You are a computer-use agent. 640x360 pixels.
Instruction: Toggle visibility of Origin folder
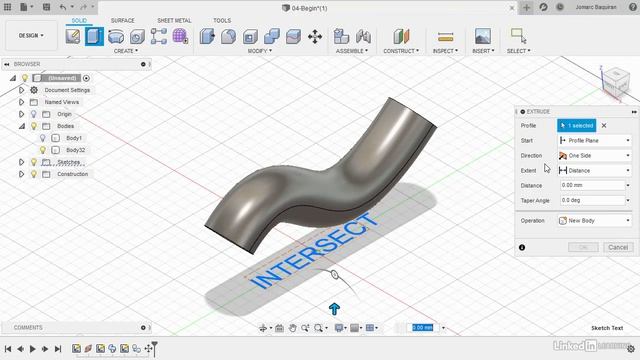(34, 114)
